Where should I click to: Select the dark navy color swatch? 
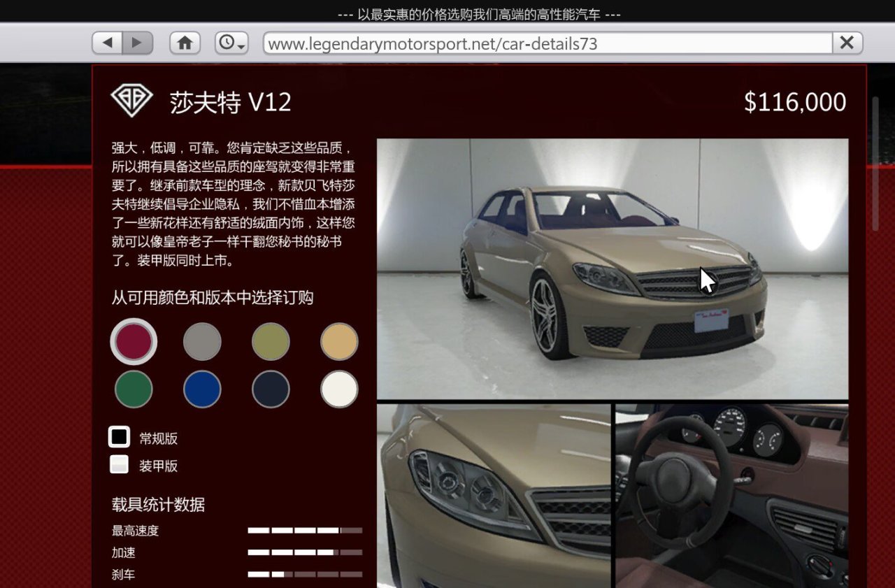click(x=271, y=389)
